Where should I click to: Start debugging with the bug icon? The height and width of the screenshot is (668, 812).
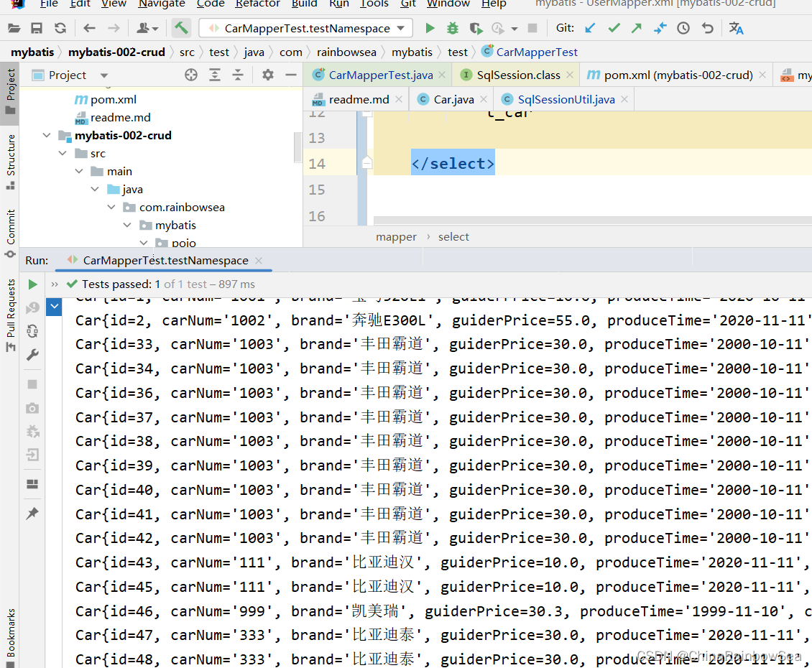[453, 28]
